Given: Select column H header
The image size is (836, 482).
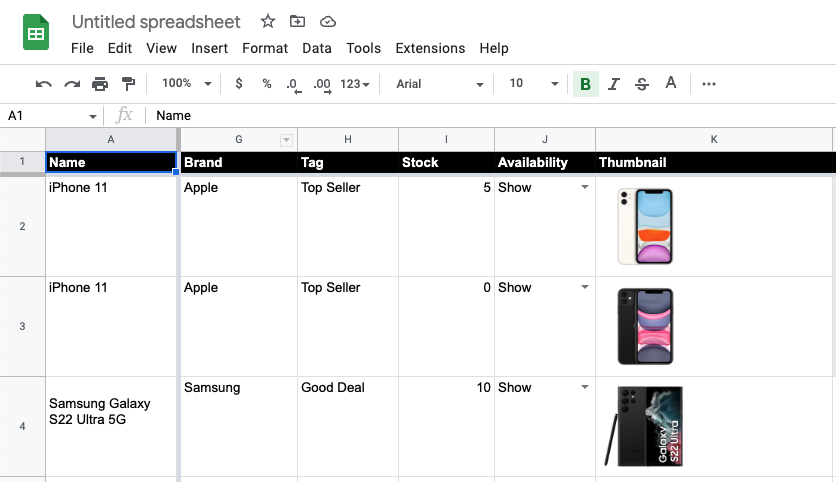Looking at the screenshot, I should (x=348, y=140).
